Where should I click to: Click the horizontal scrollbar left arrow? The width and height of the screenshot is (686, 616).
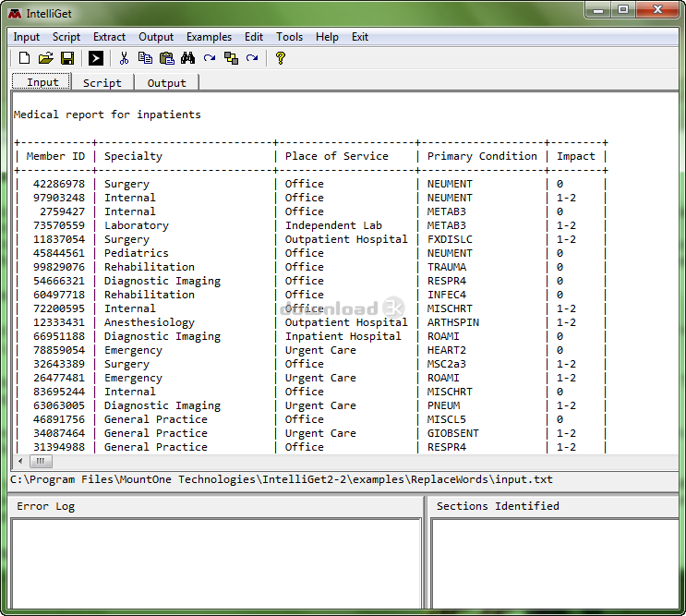[20, 461]
